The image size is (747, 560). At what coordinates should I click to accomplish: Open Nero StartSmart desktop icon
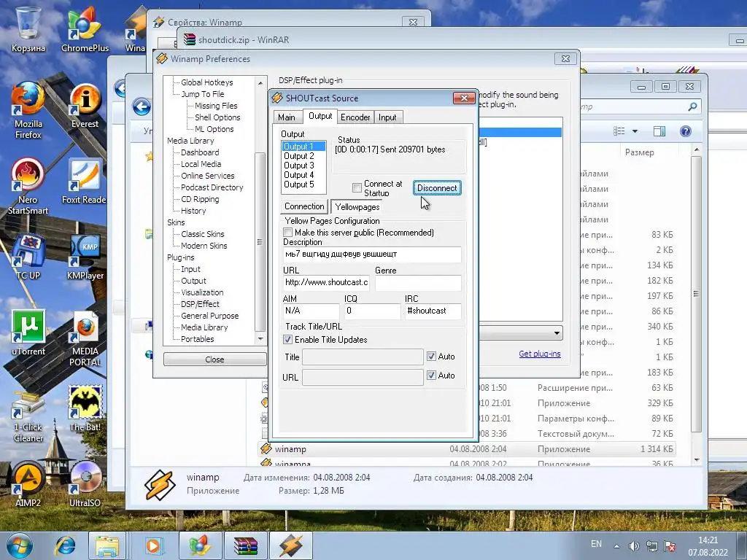click(28, 187)
